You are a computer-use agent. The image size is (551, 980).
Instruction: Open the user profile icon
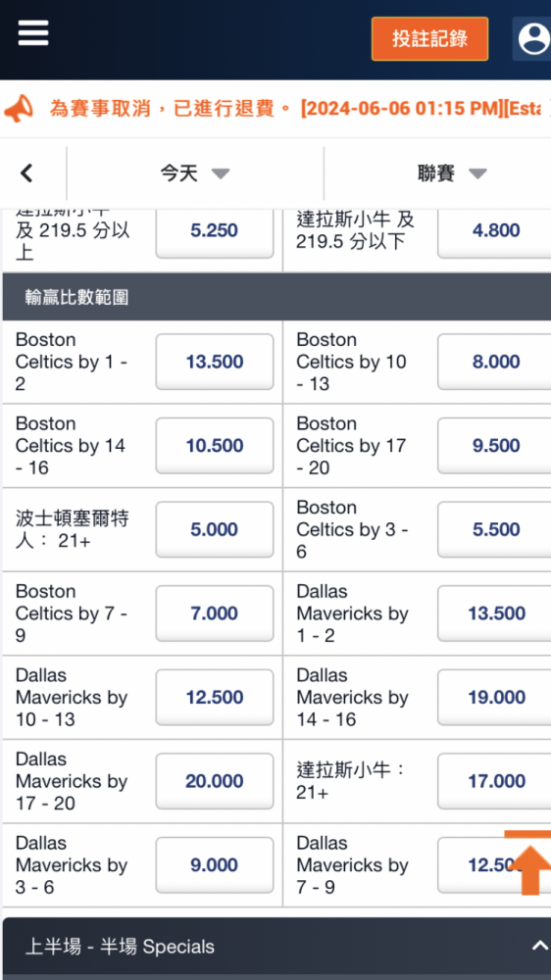coord(532,39)
